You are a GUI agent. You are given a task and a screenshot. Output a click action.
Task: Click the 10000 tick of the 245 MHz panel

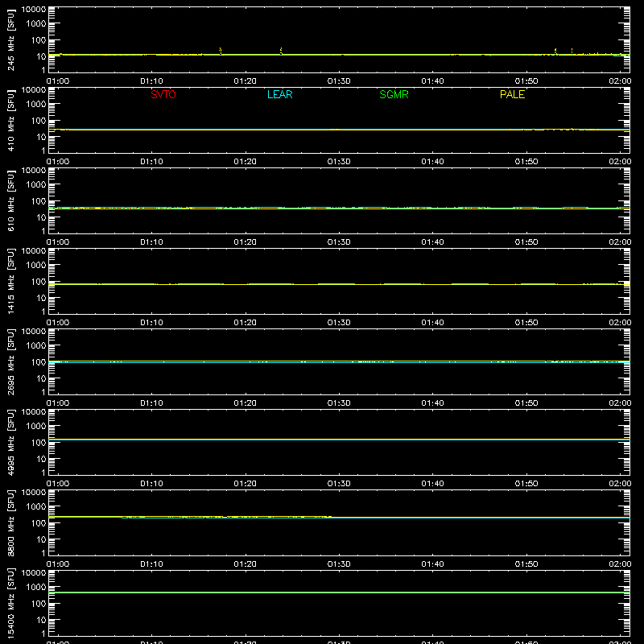coord(34,10)
